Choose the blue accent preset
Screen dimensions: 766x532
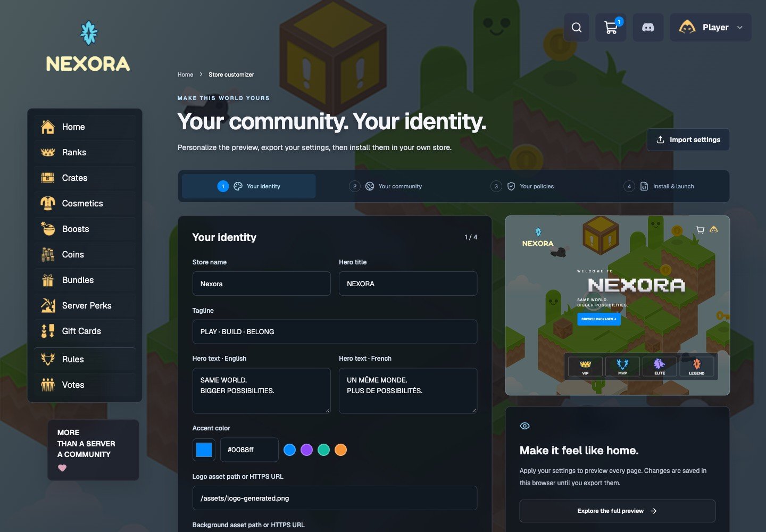[x=289, y=450]
